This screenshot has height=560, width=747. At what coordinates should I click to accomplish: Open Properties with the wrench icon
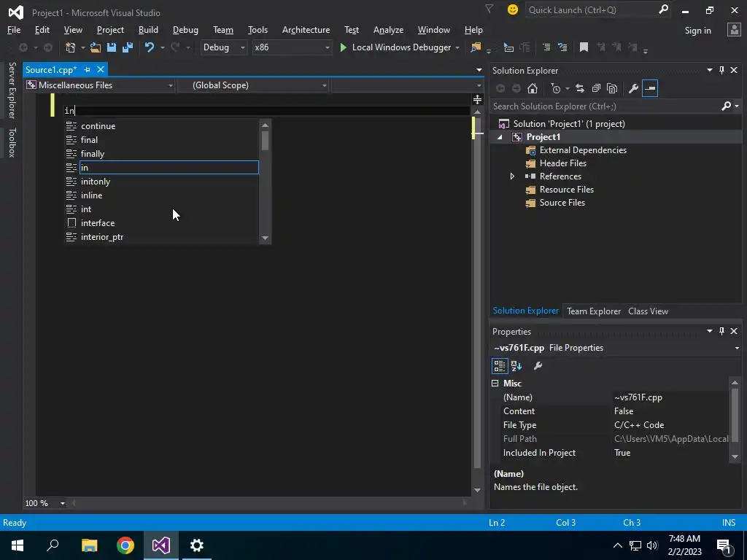tap(633, 88)
